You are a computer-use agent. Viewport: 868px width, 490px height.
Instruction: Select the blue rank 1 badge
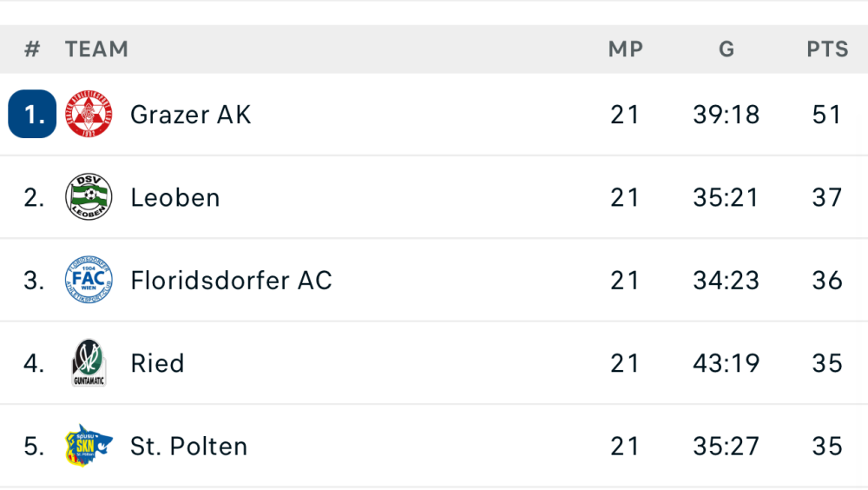pos(32,115)
